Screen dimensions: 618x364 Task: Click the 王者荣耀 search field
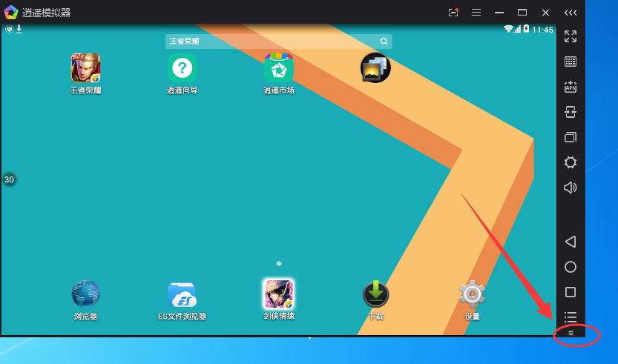278,41
